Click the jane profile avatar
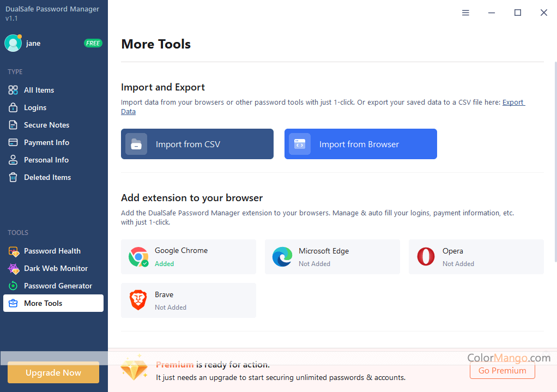This screenshot has height=392, width=557. (13, 43)
